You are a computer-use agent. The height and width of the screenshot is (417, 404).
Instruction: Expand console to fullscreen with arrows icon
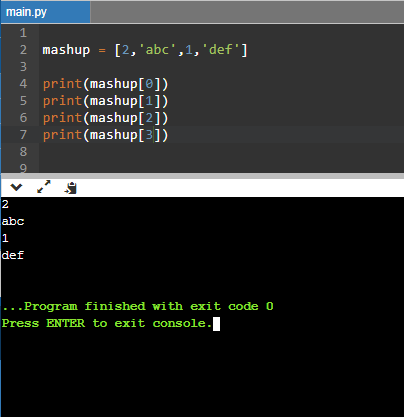(x=44, y=187)
